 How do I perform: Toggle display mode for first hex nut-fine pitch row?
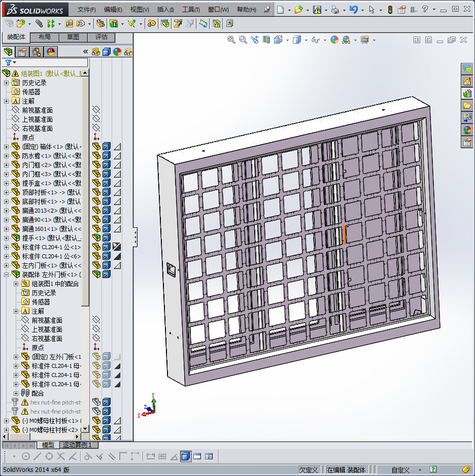tap(106, 402)
